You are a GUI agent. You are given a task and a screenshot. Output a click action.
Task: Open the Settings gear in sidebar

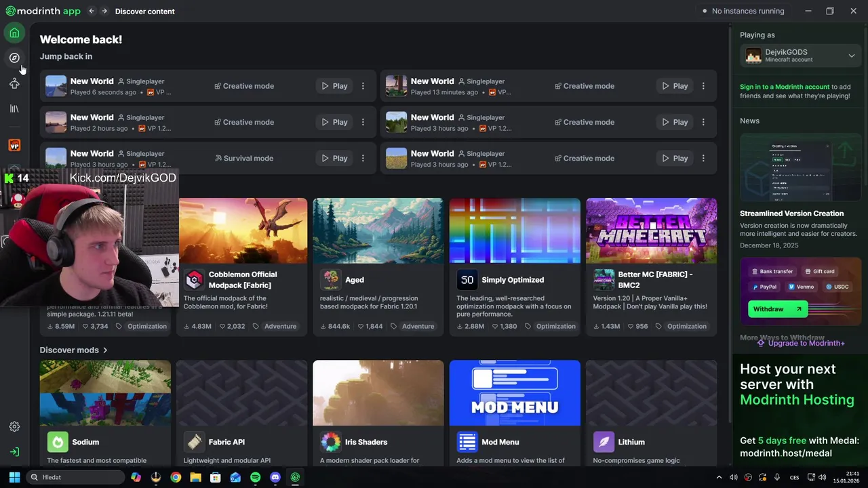(x=14, y=426)
